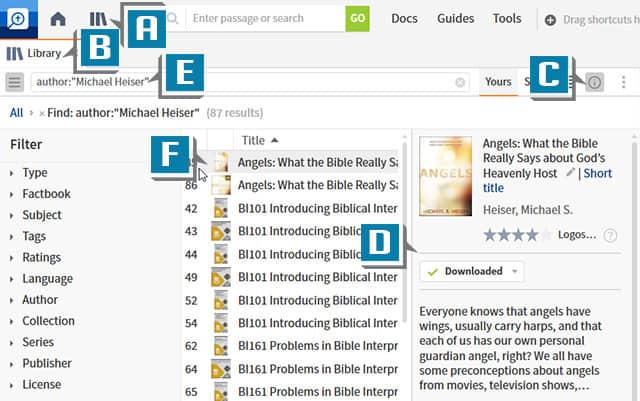
Task: Open the Library icon in top toolbar
Action: click(97, 18)
